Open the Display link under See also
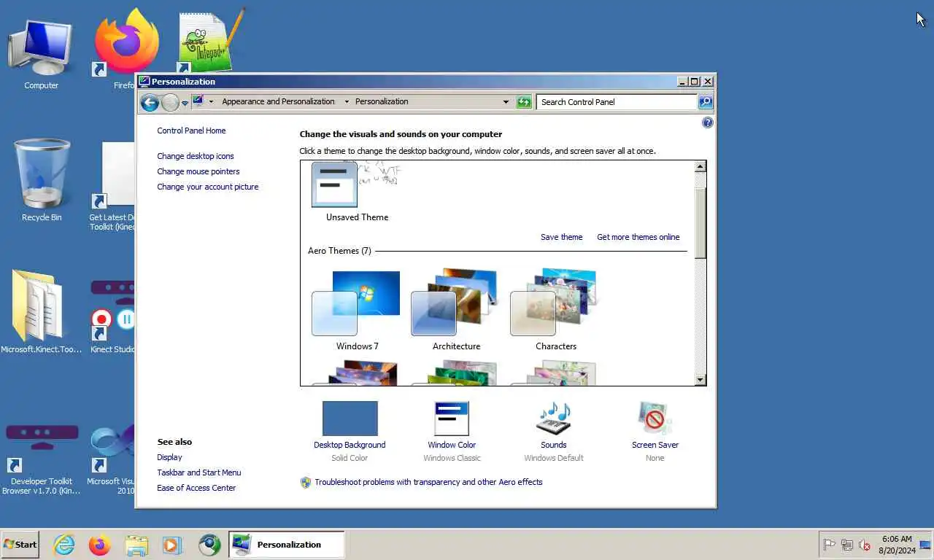The height and width of the screenshot is (560, 934). click(x=169, y=457)
